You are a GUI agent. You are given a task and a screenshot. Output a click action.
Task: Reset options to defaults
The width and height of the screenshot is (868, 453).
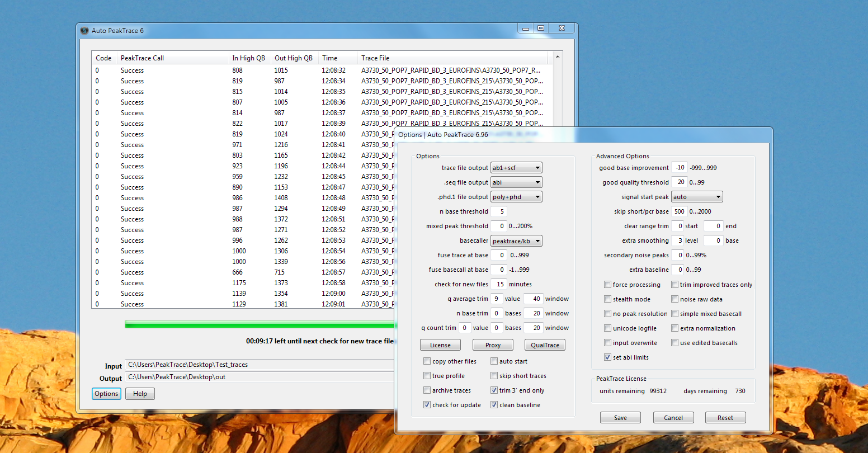pos(725,418)
